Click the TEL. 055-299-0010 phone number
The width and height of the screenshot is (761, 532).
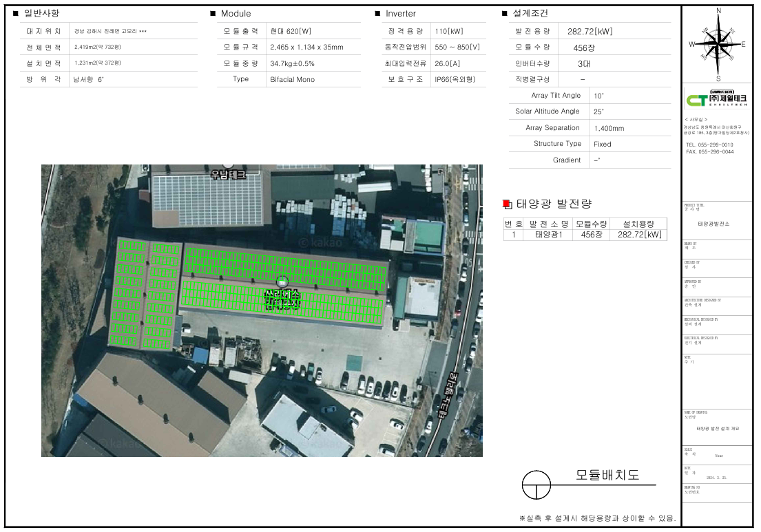709,145
